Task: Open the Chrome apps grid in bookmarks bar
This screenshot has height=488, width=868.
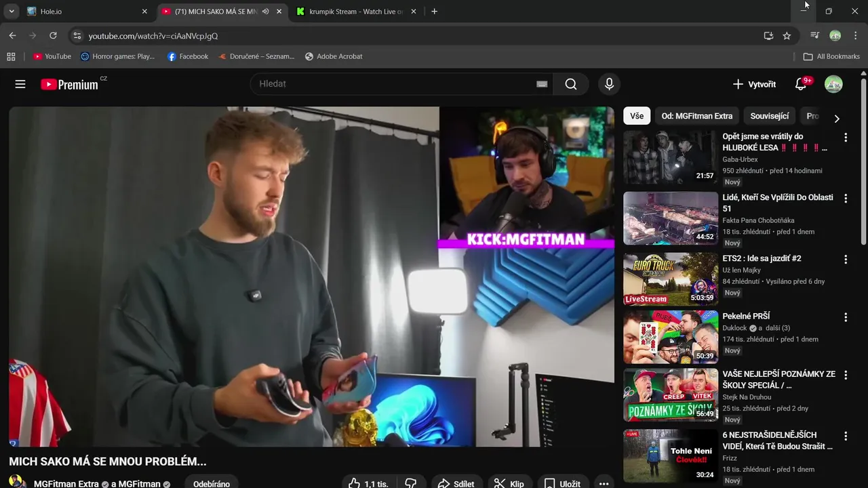Action: pos(11,56)
